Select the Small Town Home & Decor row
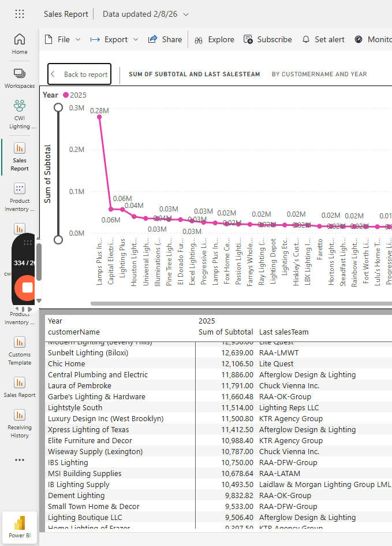This screenshot has width=392, height=546. tap(219, 506)
